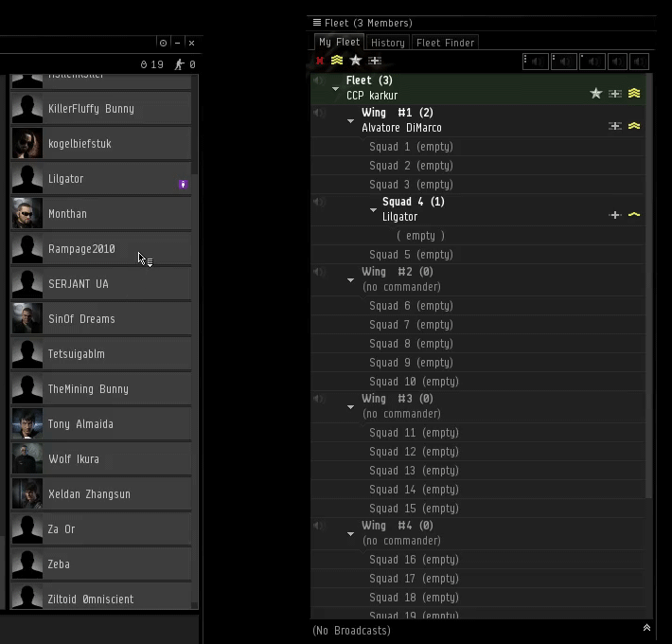Click the star boss icon in toolbar

355,61
